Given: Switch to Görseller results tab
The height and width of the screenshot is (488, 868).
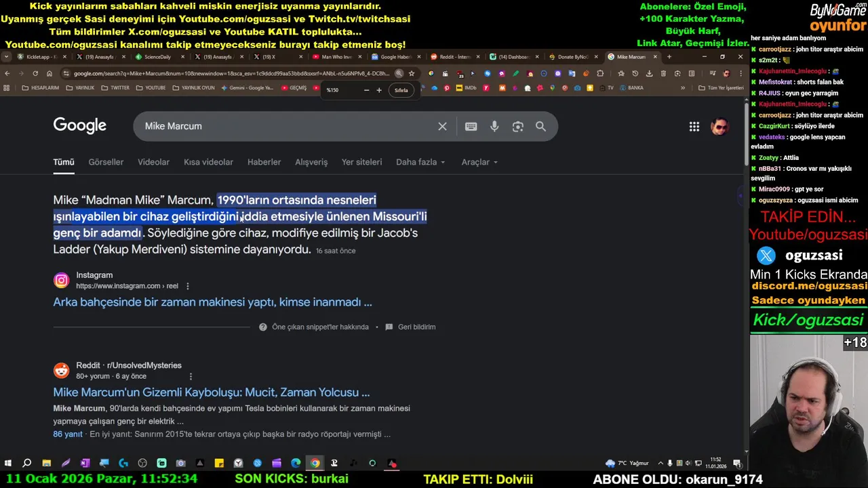Looking at the screenshot, I should (106, 162).
